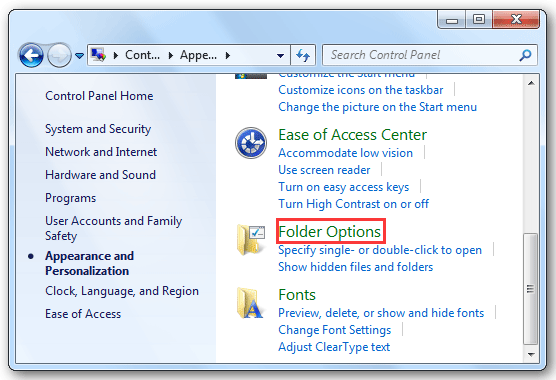Click the Ease of Access Center icon
The width and height of the screenshot is (556, 380).
251,143
